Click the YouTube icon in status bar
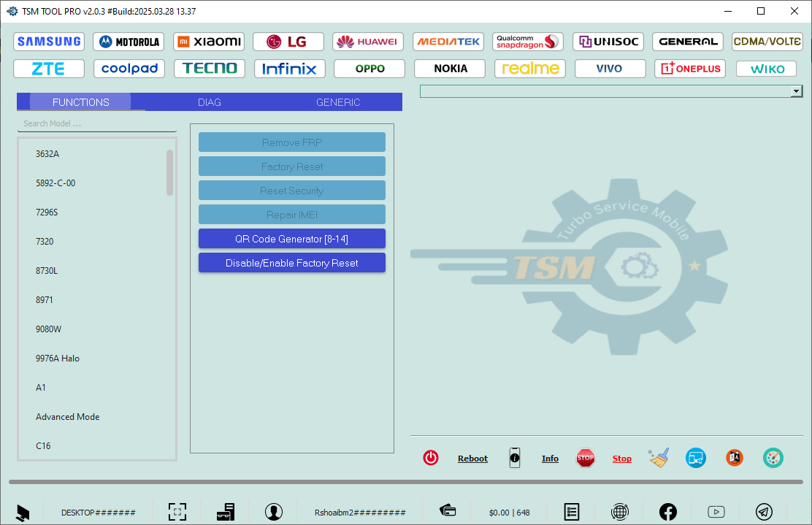 [x=716, y=512]
